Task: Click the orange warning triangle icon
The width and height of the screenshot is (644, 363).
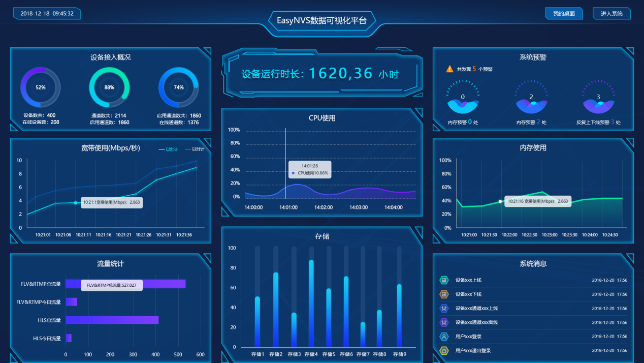Action: click(449, 69)
